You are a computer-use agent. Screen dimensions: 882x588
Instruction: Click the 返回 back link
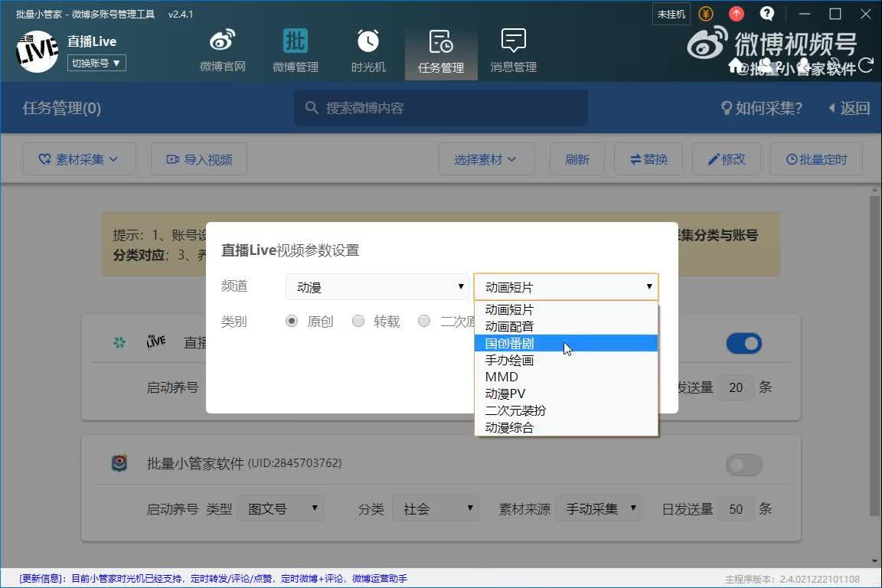click(849, 108)
